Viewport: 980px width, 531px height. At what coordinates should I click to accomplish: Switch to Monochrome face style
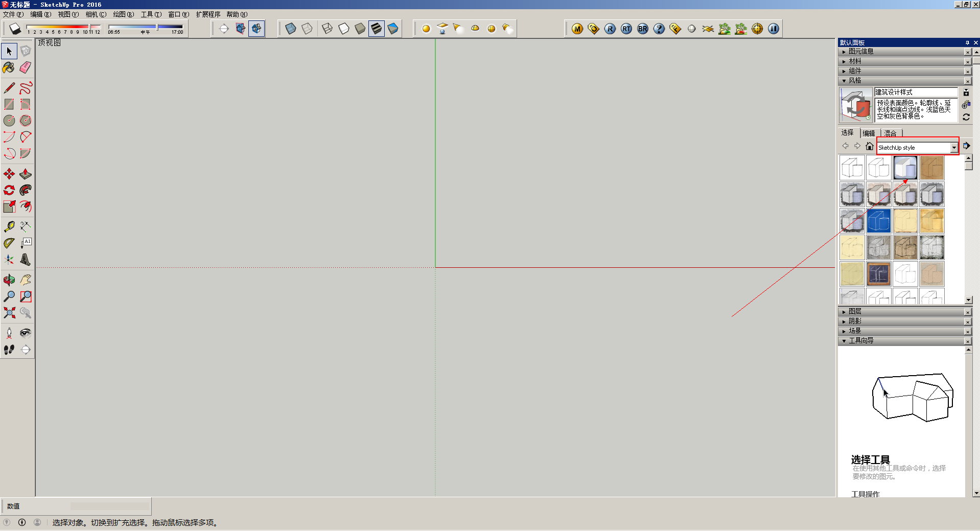[392, 29]
